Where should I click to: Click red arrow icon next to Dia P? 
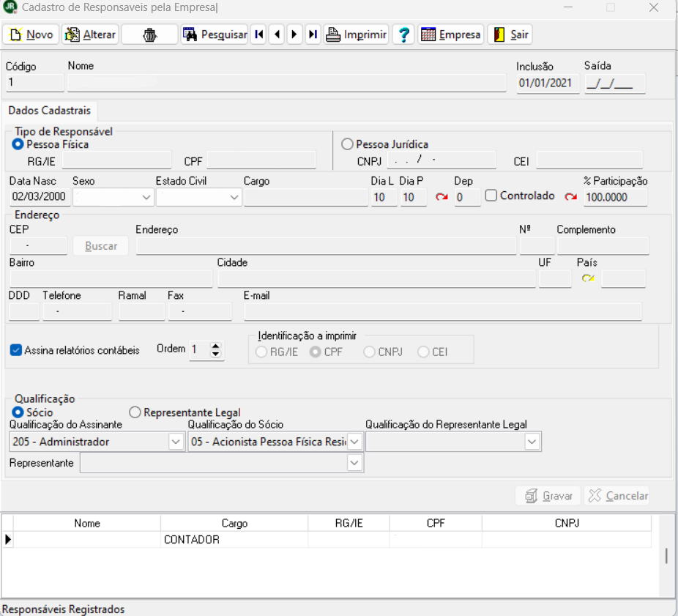click(x=442, y=197)
